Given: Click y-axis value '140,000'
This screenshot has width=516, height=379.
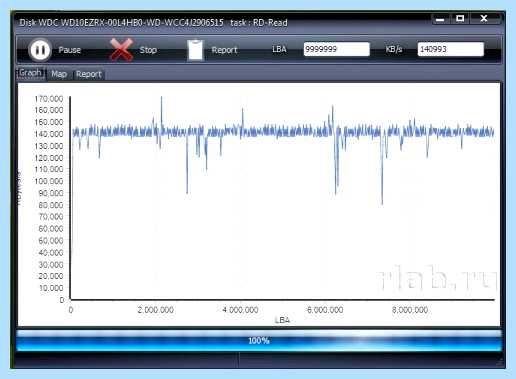Looking at the screenshot, I should click(49, 134).
